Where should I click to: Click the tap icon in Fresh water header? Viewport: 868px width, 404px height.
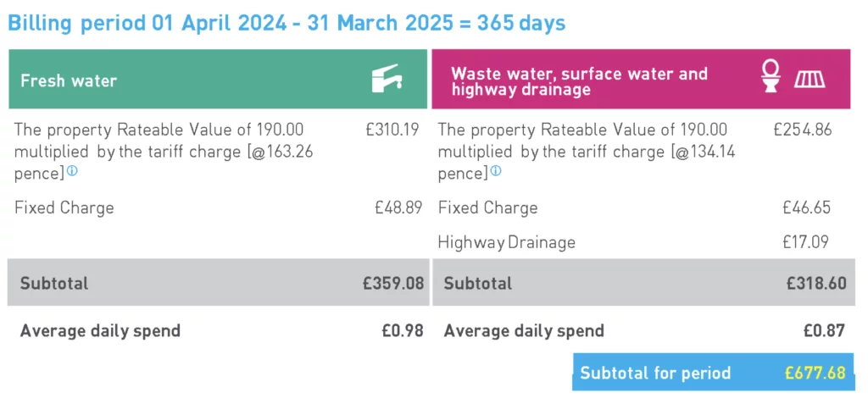pyautogui.click(x=387, y=79)
